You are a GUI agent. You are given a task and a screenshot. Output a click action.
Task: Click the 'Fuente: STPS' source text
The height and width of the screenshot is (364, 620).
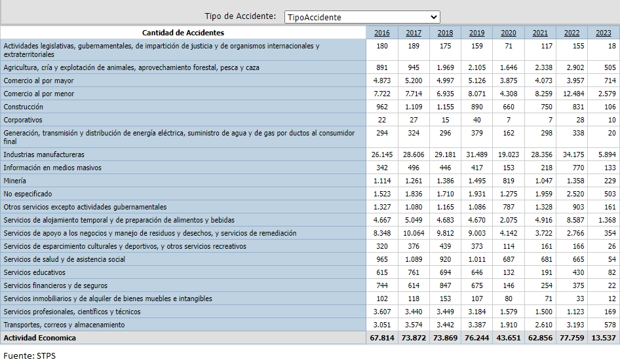[29, 355]
